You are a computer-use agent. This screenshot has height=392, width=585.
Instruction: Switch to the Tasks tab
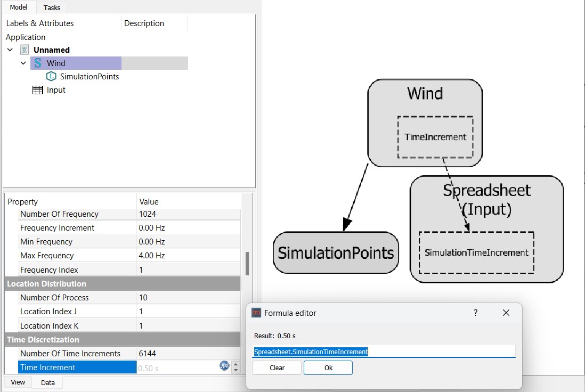pos(52,7)
